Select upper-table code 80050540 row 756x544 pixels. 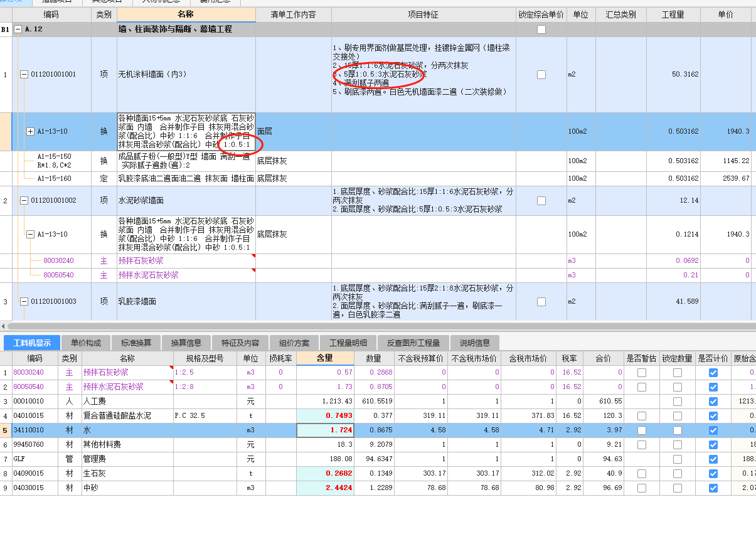[58, 275]
